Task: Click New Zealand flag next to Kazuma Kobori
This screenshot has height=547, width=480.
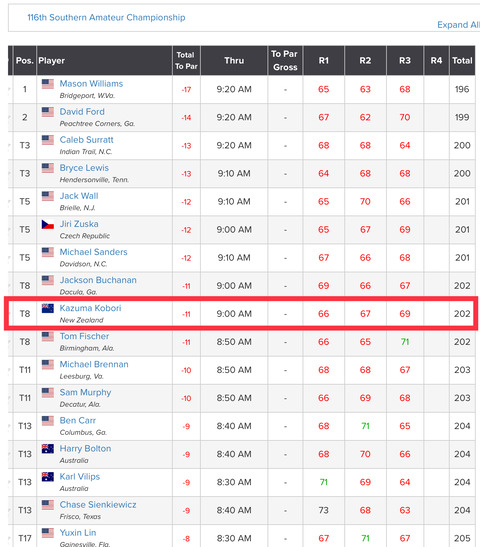Action: coord(48,308)
